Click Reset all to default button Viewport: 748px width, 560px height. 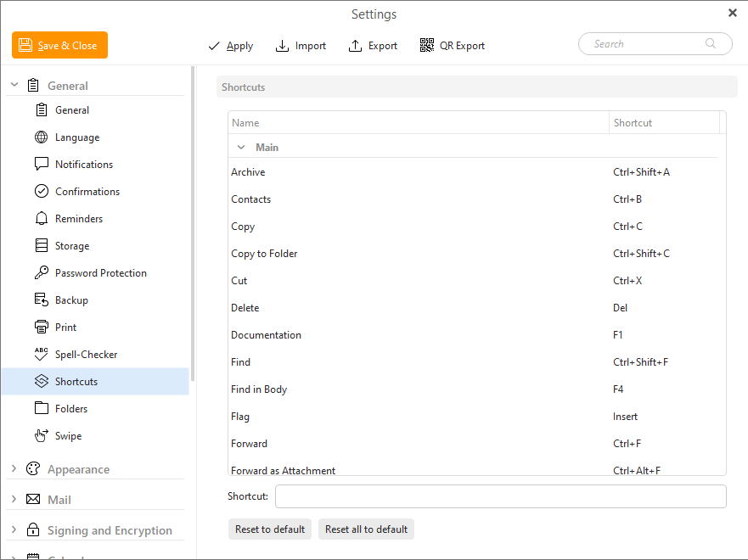pos(366,529)
